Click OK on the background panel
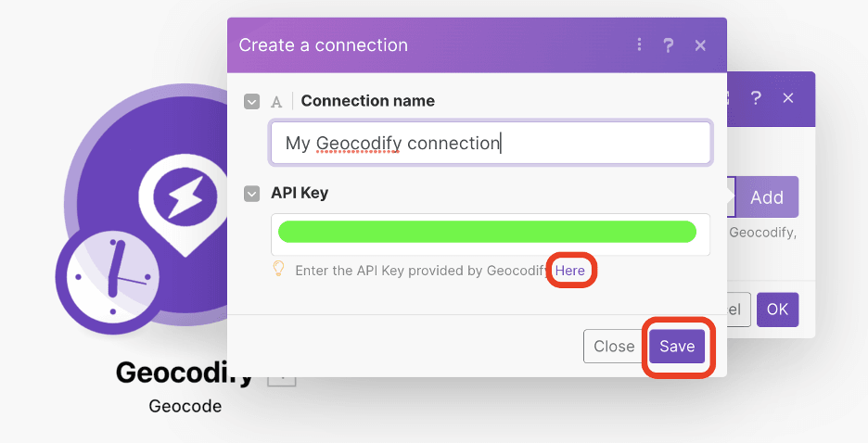 pos(777,310)
